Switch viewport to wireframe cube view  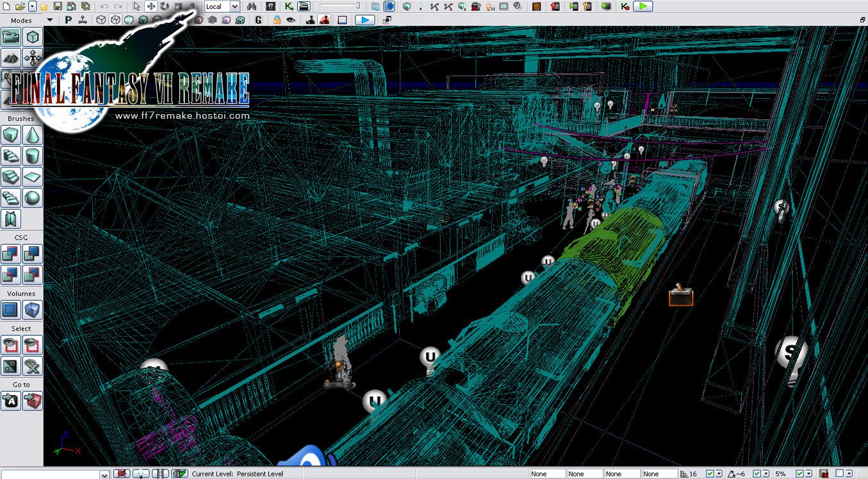pyautogui.click(x=115, y=21)
